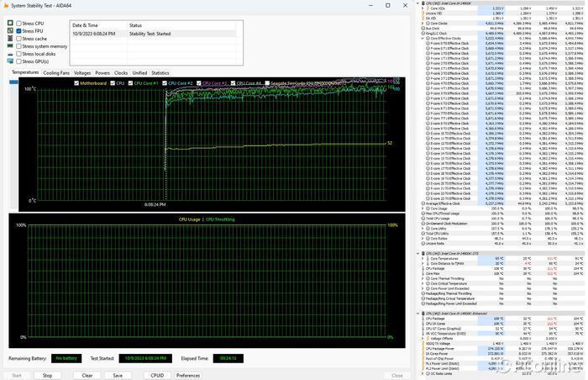Enable the Stress CPU checkbox
This screenshot has width=588, height=380.
[x=18, y=24]
